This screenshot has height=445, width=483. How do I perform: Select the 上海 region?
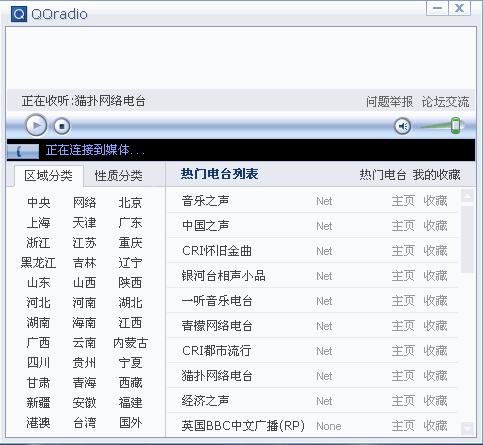[x=39, y=223]
